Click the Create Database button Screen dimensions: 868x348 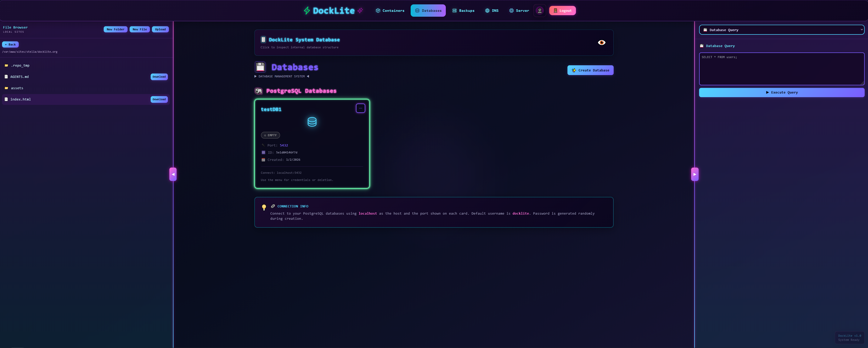[590, 70]
